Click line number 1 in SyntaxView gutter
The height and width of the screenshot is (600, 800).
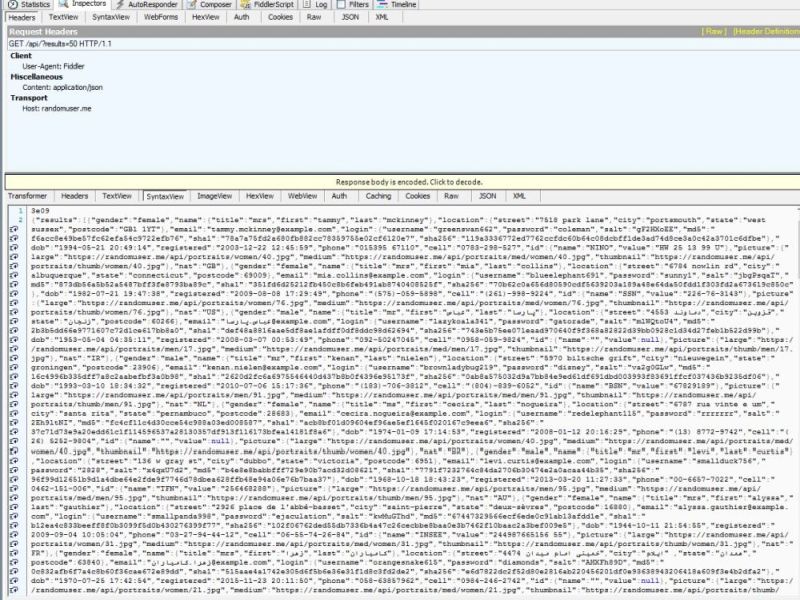pyautogui.click(x=20, y=211)
